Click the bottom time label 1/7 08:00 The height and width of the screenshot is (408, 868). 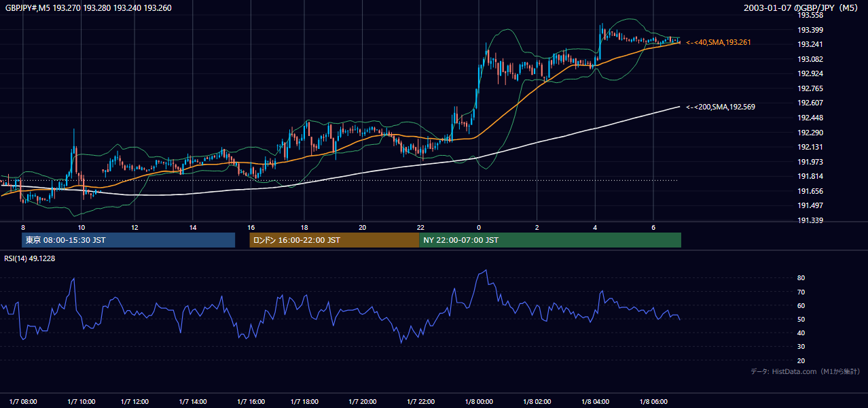pos(23,402)
